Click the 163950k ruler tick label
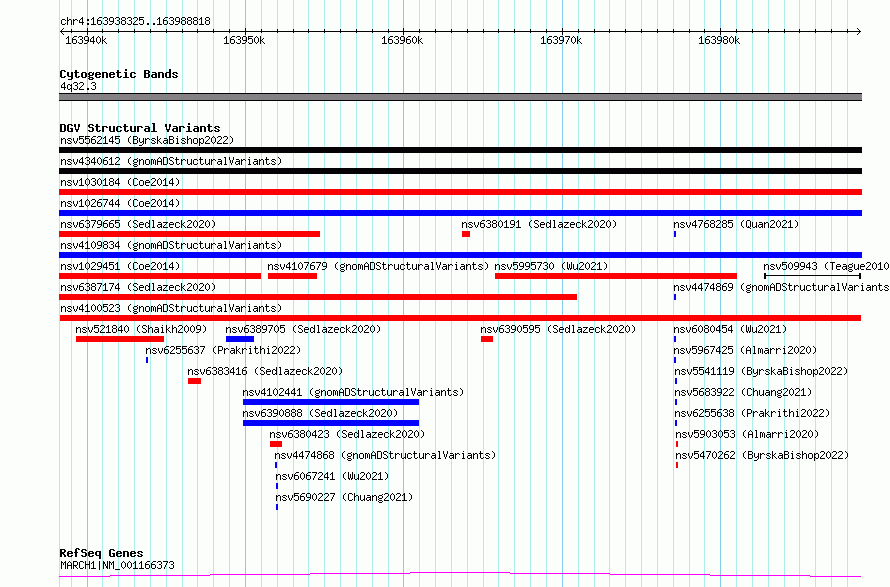Viewport: 890px width, 587px height. (244, 40)
